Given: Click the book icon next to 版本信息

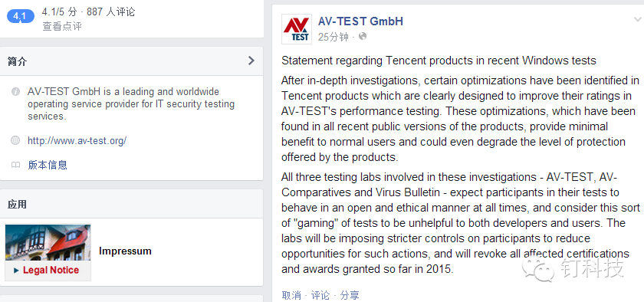Looking at the screenshot, I should 15,165.
